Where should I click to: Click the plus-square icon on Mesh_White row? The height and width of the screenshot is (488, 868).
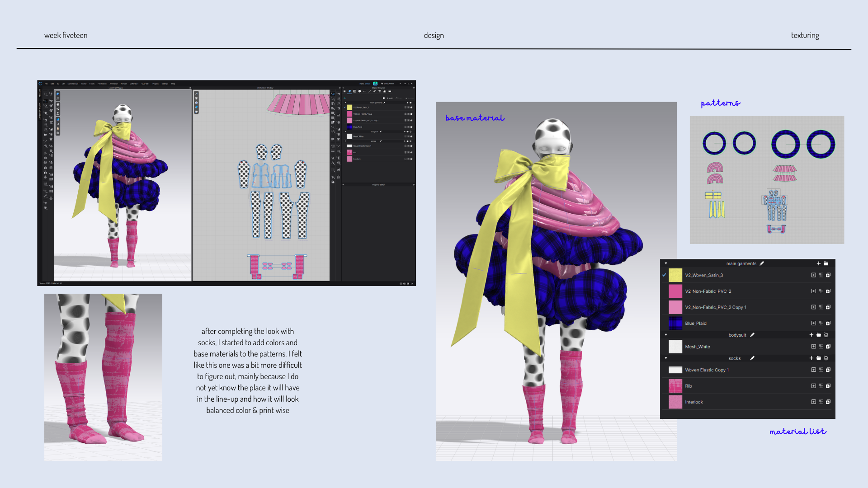tap(814, 347)
